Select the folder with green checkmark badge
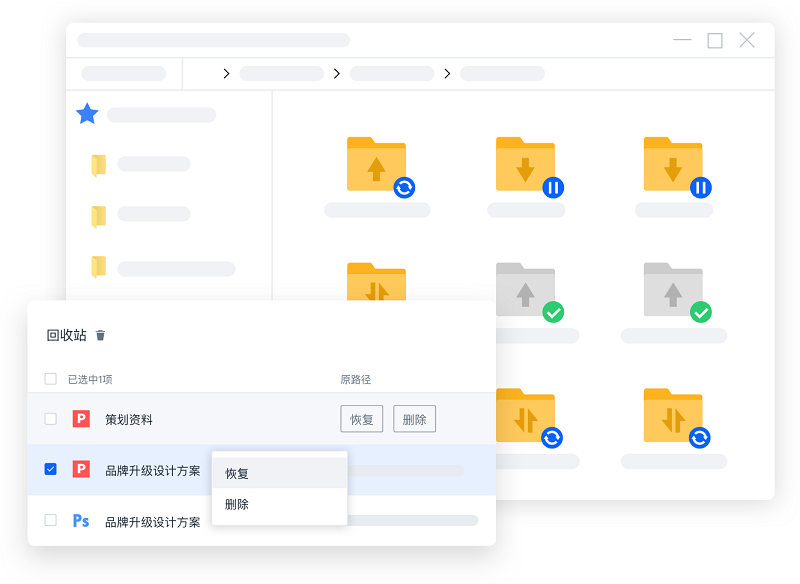800x584 pixels. pos(525,288)
